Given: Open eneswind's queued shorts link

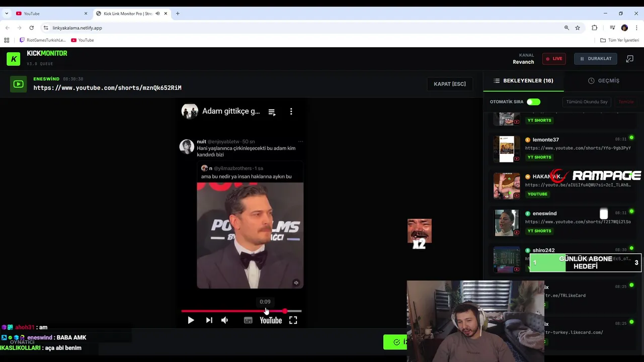Looking at the screenshot, I should [578, 222].
